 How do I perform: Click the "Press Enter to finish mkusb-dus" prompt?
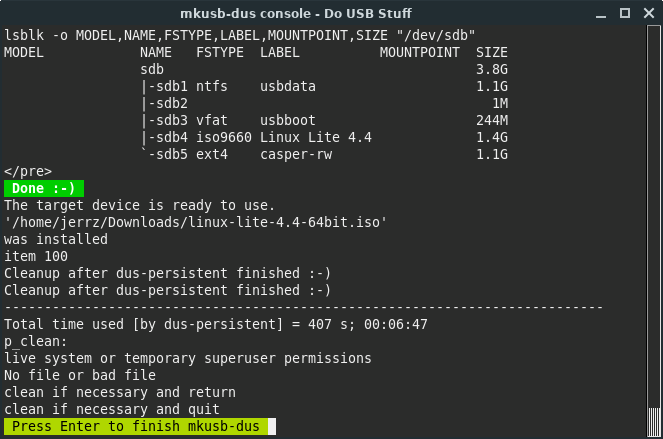pos(136,427)
